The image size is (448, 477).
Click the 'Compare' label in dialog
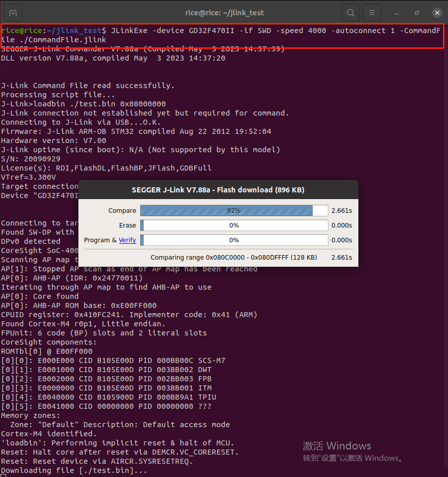[122, 211]
